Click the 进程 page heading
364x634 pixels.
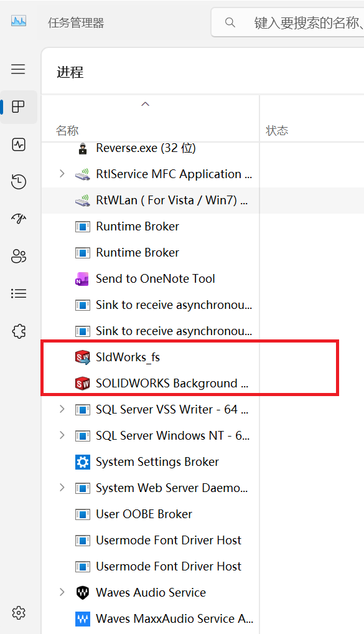pos(70,73)
